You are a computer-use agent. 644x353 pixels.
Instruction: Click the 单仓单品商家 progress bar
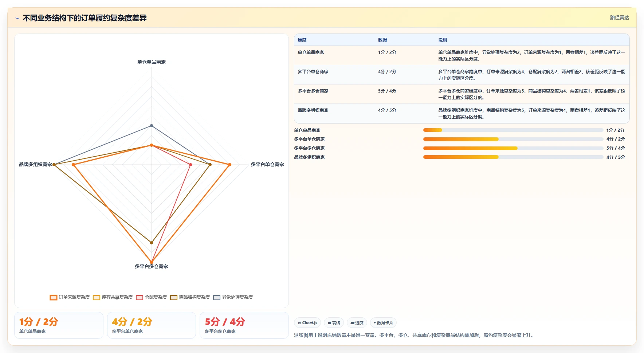tap(513, 130)
